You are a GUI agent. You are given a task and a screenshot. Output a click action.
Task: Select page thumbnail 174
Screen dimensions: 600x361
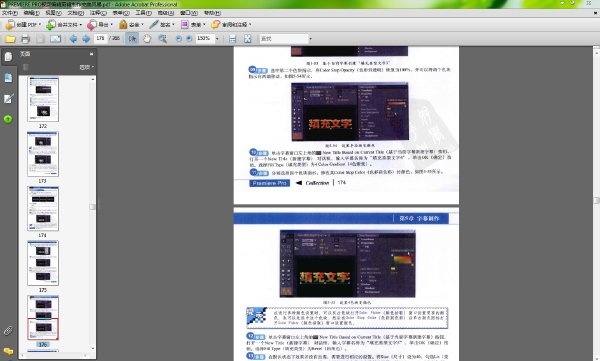coord(43,209)
